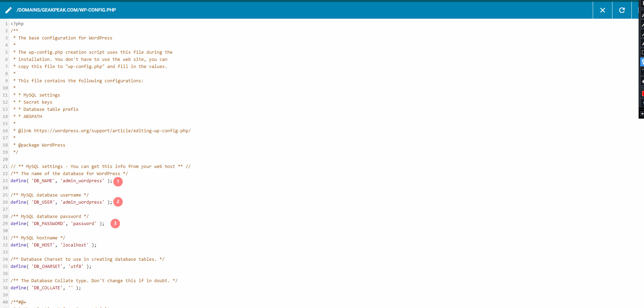
Task: Click the red marker labeled 2 next to DB_USER
Action: (x=118, y=202)
